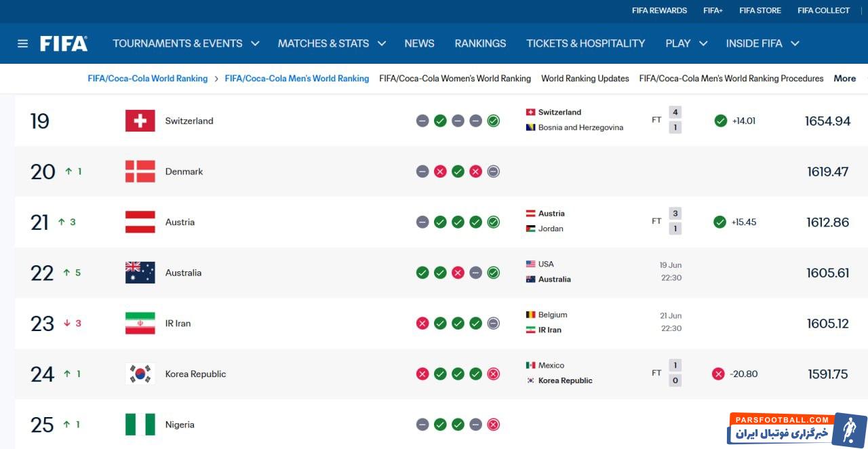
Task: Expand Matches & Stats dropdown
Action: [x=332, y=43]
